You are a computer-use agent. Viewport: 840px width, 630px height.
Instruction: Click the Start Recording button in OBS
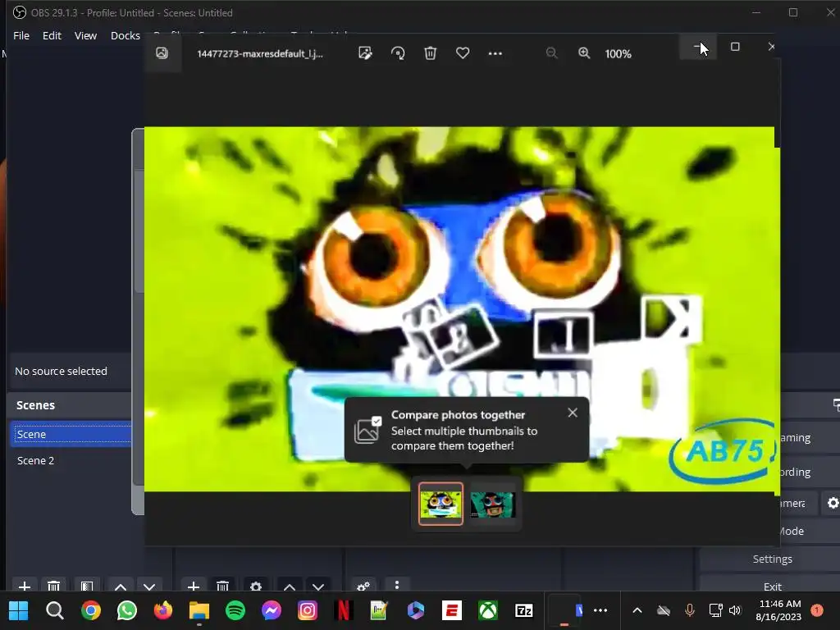(810, 472)
